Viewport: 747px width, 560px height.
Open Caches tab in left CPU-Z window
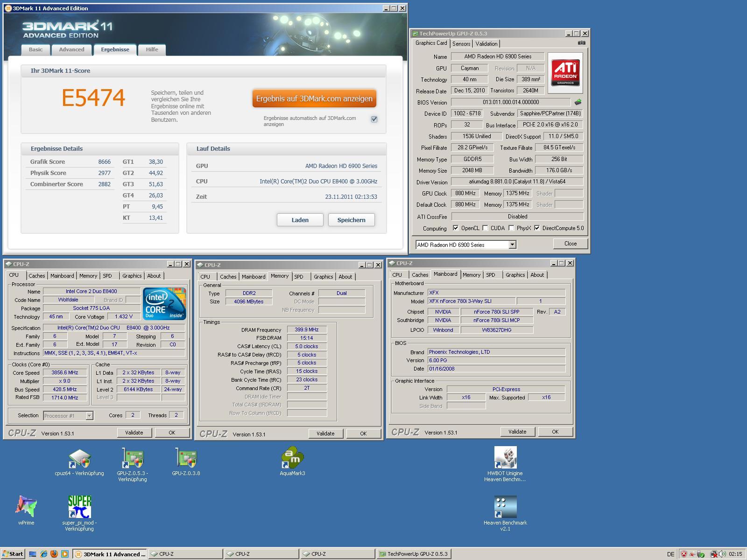point(37,276)
